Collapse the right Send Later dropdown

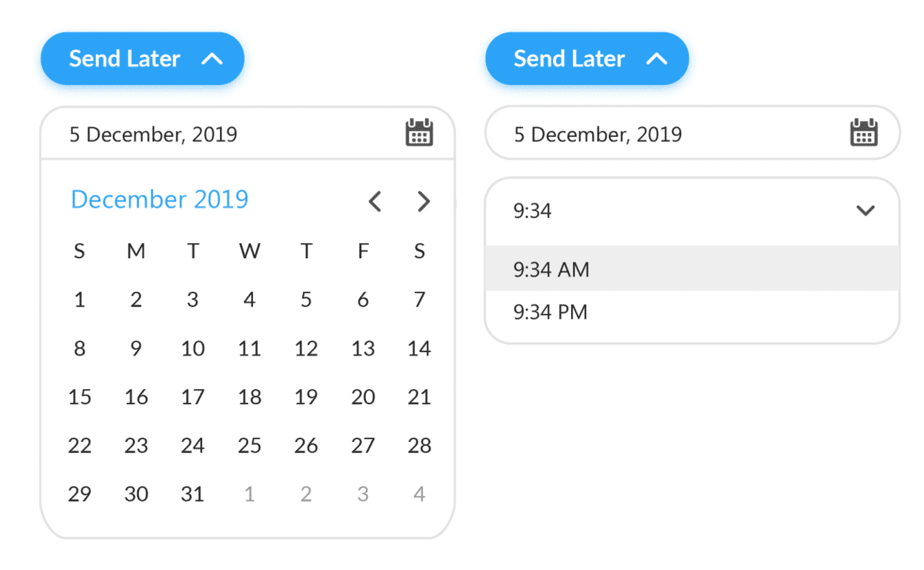[586, 58]
